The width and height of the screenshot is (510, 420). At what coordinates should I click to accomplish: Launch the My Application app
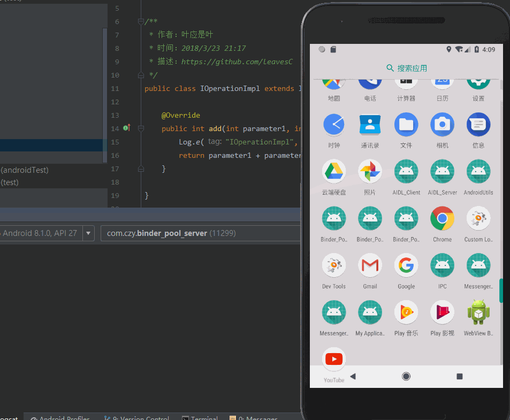point(370,312)
